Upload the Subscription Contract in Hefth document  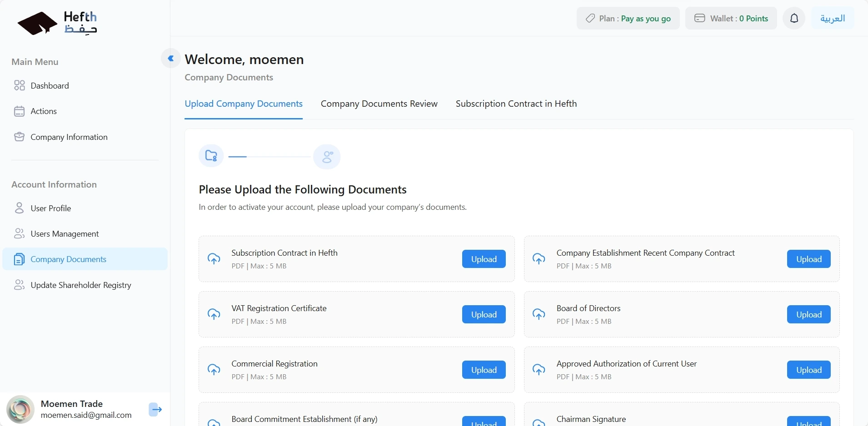[484, 259]
